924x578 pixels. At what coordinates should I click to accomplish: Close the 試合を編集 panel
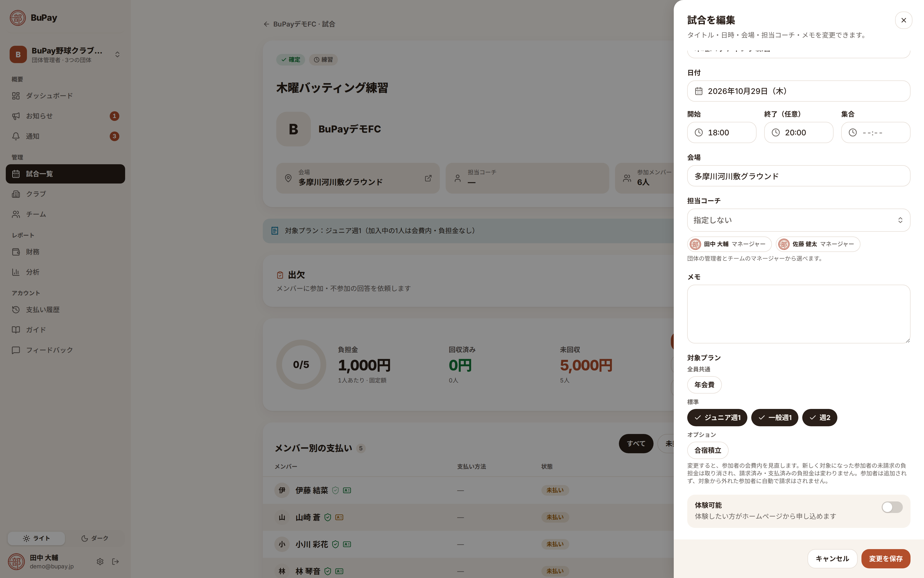tap(903, 20)
